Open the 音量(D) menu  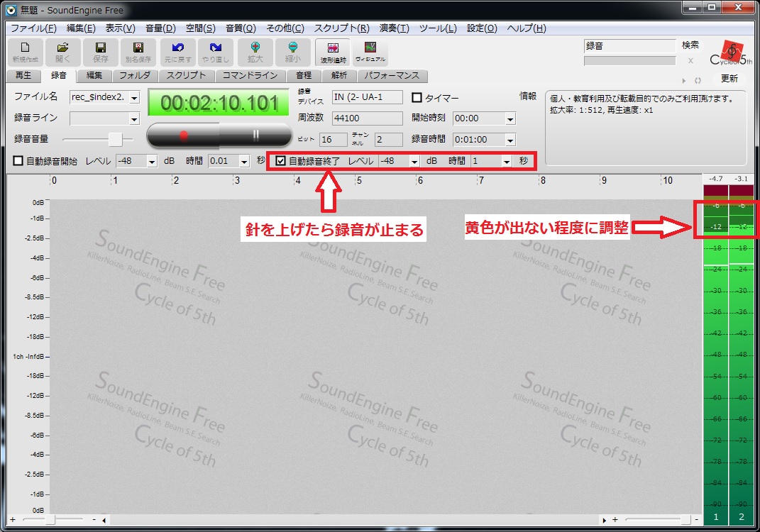[160, 28]
